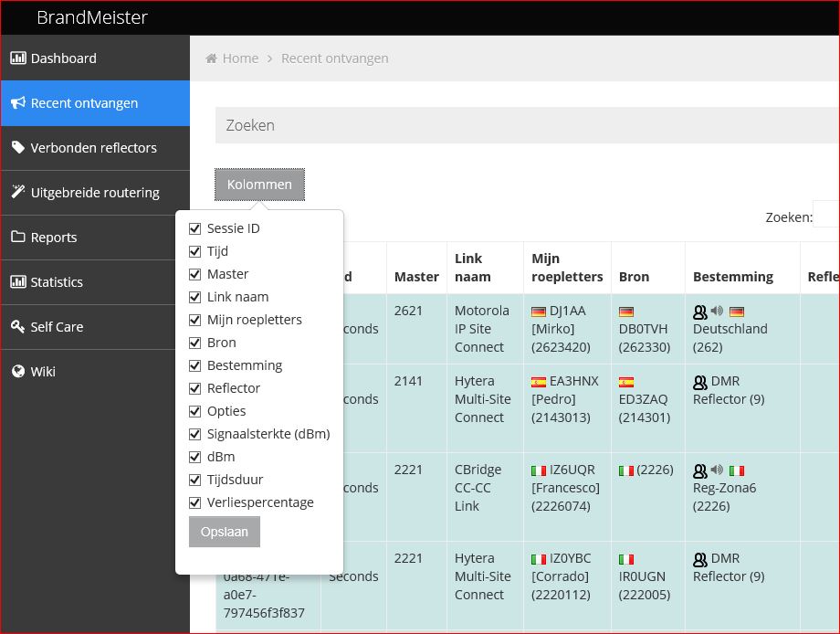Uncheck the Tijdsduur checkbox
The width and height of the screenshot is (840, 634).
(x=195, y=480)
